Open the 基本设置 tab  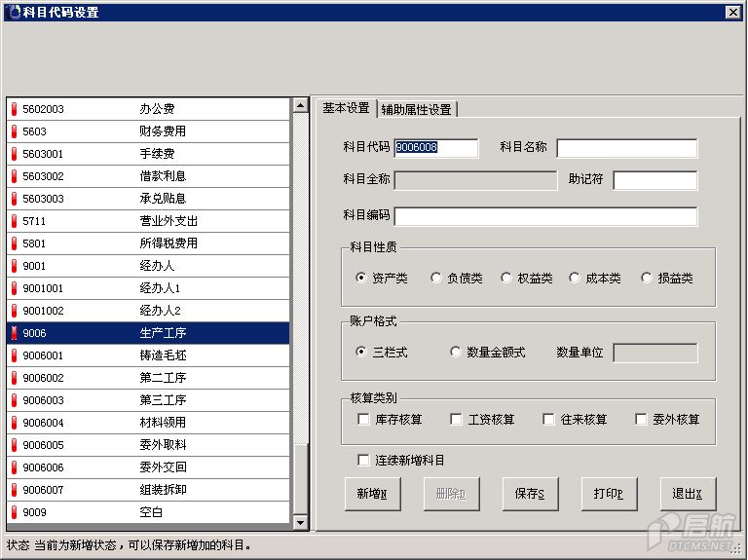(346, 108)
